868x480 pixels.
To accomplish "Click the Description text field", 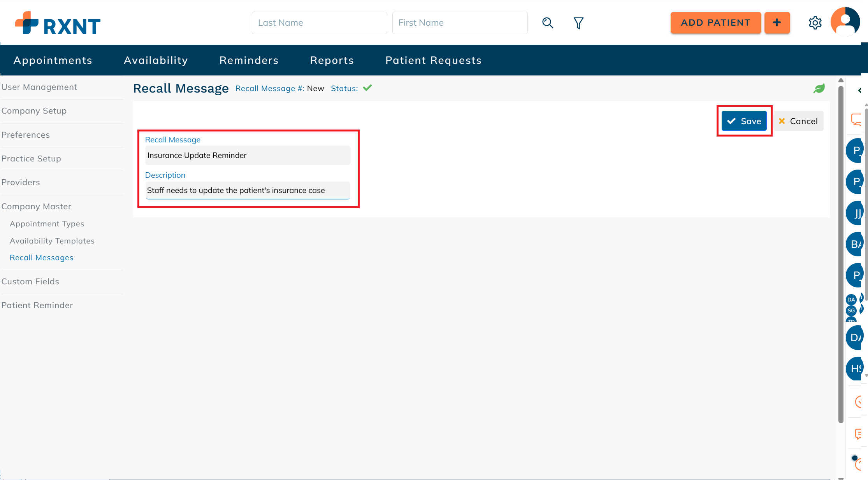I will pos(248,190).
